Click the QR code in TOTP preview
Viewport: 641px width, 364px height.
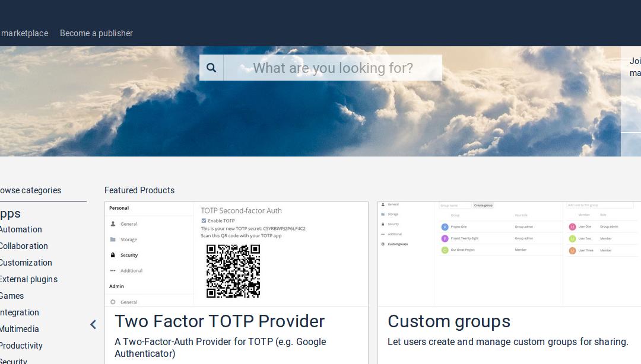(233, 271)
